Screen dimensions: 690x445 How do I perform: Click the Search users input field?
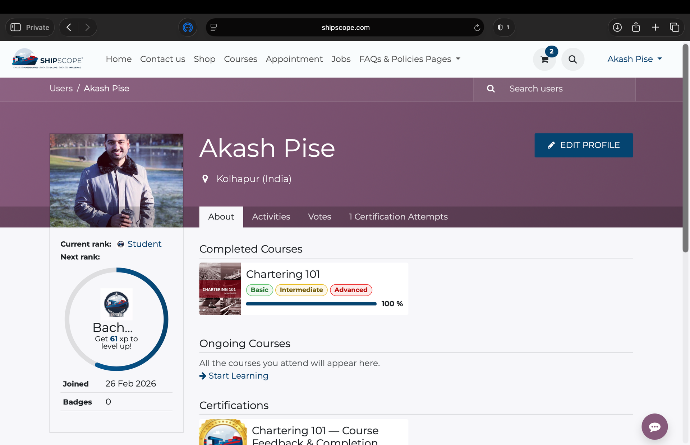click(x=565, y=89)
